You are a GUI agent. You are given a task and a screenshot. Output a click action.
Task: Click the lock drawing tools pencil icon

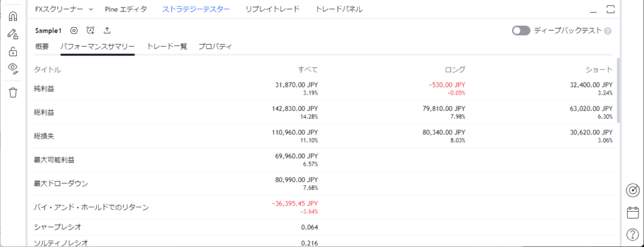coord(13,34)
